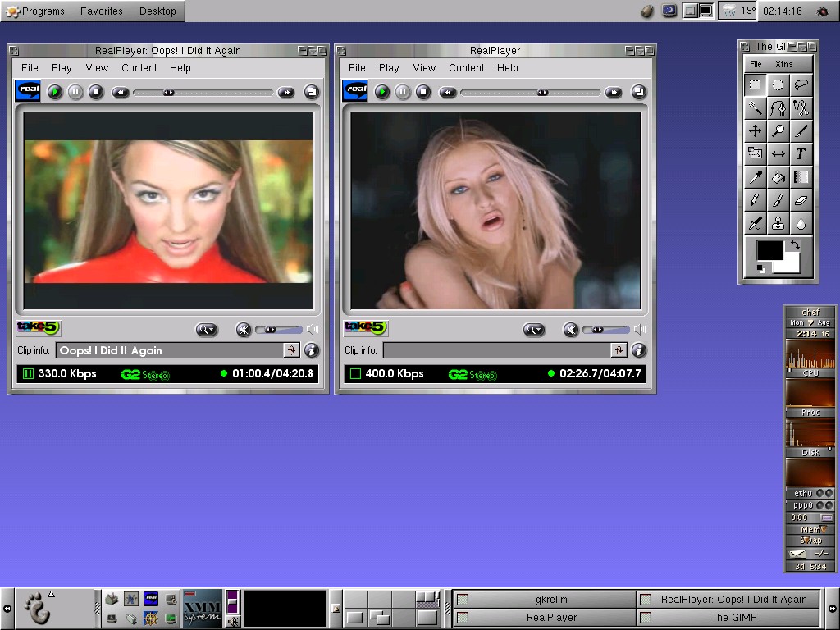Open zoom dropdown in right RealPlayer window
The width and height of the screenshot is (840, 630).
(533, 330)
